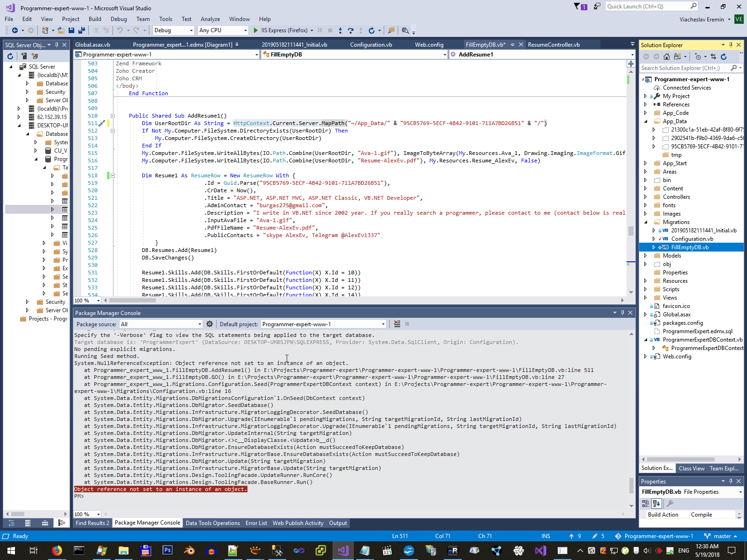Click the code editor vertical scrollbar thumb

point(631,231)
